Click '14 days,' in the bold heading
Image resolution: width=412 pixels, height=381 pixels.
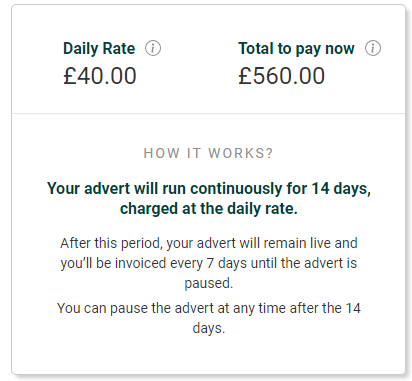point(341,189)
